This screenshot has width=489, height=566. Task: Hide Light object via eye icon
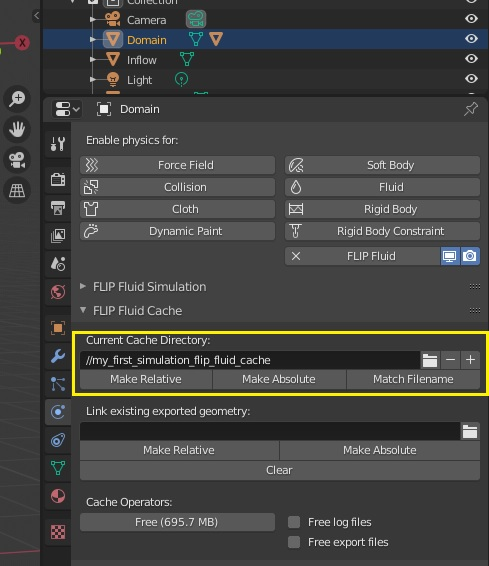(x=471, y=78)
